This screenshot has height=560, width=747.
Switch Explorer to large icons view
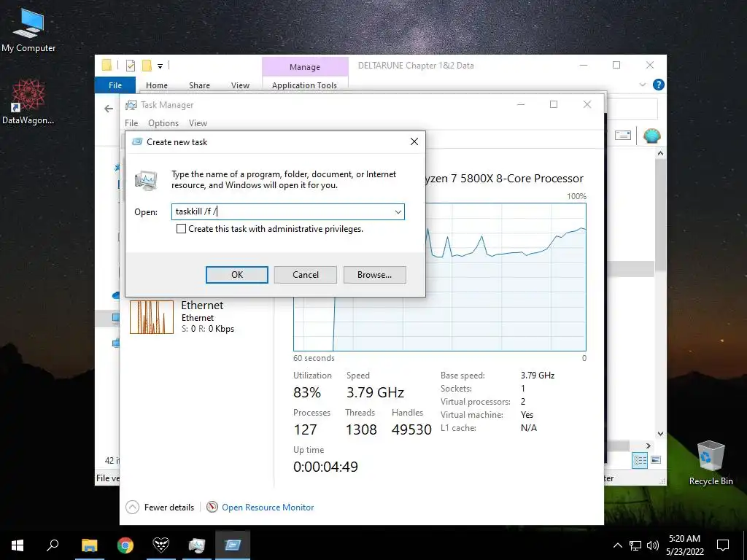click(x=656, y=460)
